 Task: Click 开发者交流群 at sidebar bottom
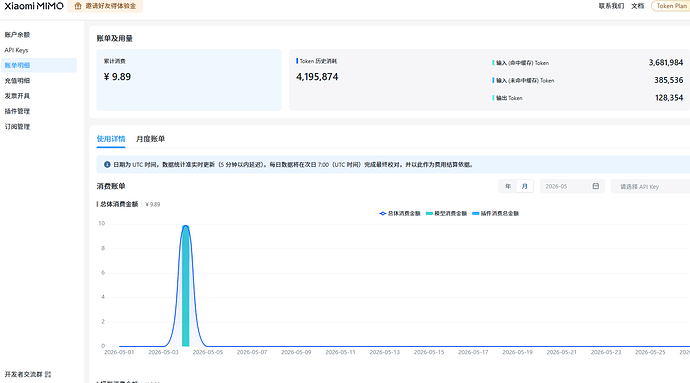[23, 374]
